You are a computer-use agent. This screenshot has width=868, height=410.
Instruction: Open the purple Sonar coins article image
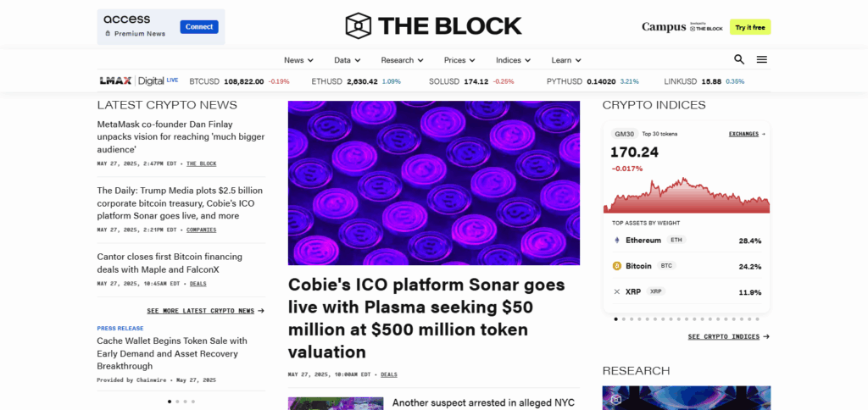(x=434, y=183)
